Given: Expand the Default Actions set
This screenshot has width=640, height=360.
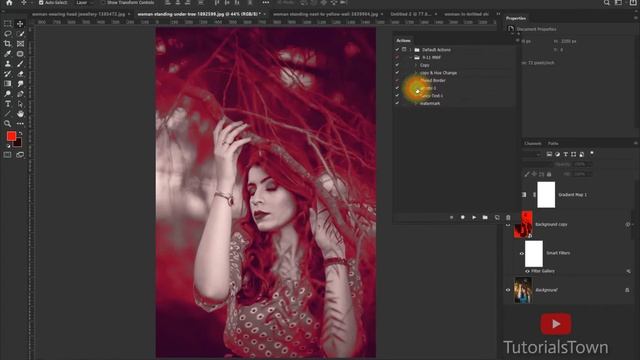Looking at the screenshot, I should tap(411, 50).
